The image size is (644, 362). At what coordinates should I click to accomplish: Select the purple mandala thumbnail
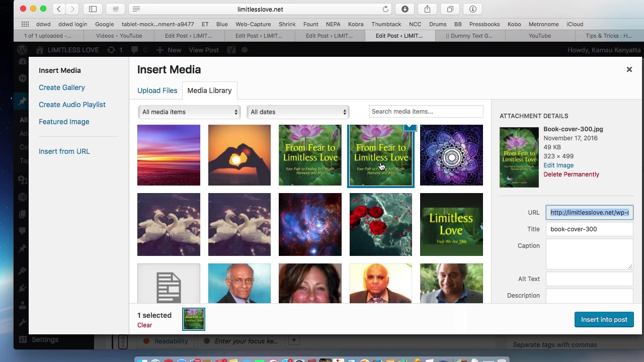(x=451, y=155)
